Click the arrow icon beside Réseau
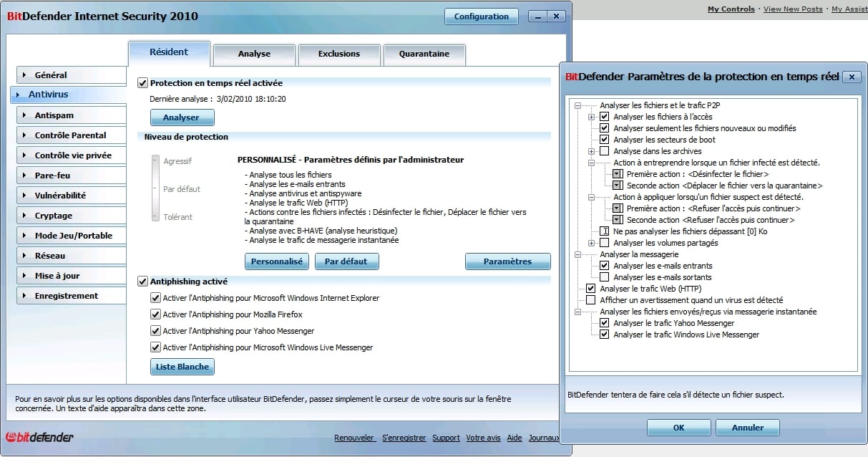 pyautogui.click(x=24, y=256)
